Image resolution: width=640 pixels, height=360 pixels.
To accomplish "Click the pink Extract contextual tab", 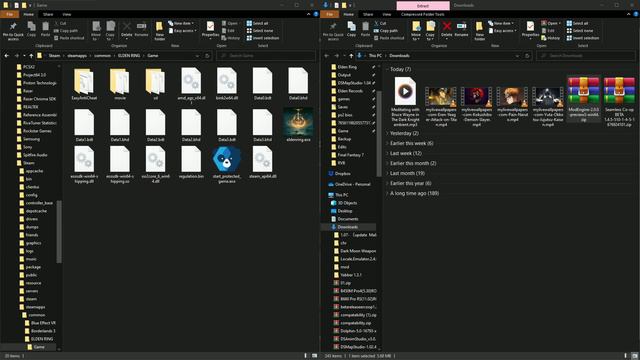I will (x=423, y=6).
